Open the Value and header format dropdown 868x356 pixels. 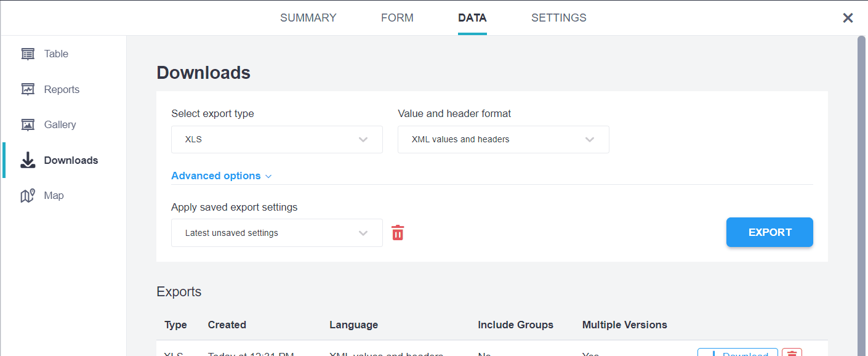(503, 140)
